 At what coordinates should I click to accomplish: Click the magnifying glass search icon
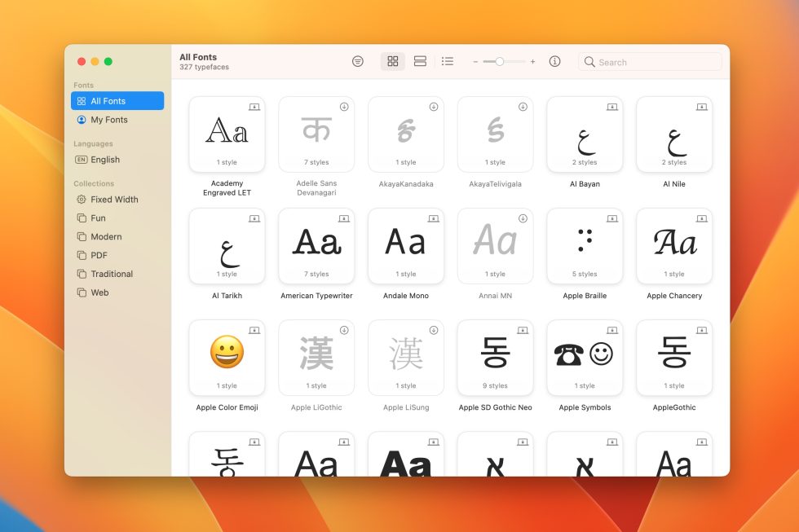(x=589, y=62)
